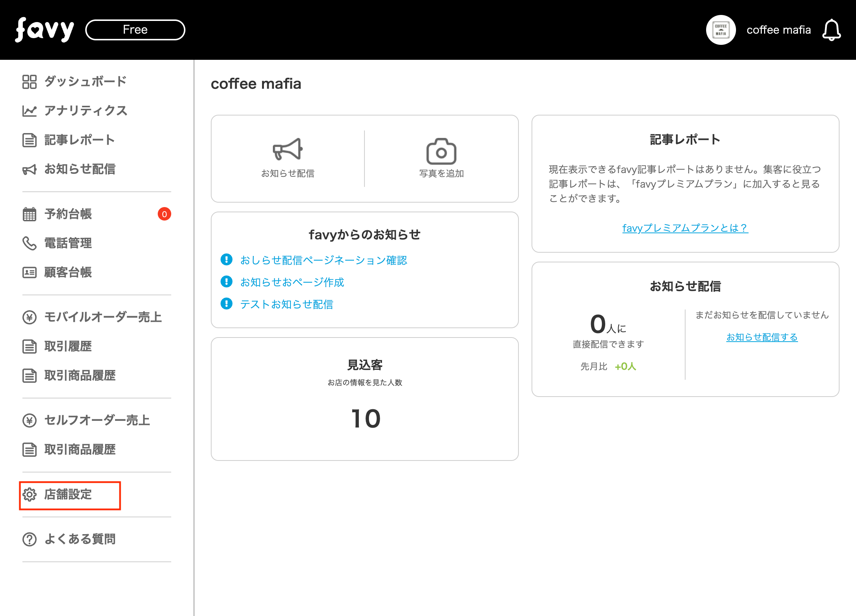Open 記事レポート in the sidebar

[x=79, y=140]
